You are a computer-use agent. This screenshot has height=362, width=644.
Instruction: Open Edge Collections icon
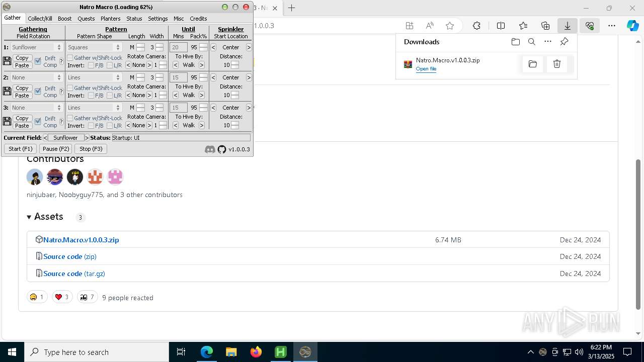[x=545, y=26]
